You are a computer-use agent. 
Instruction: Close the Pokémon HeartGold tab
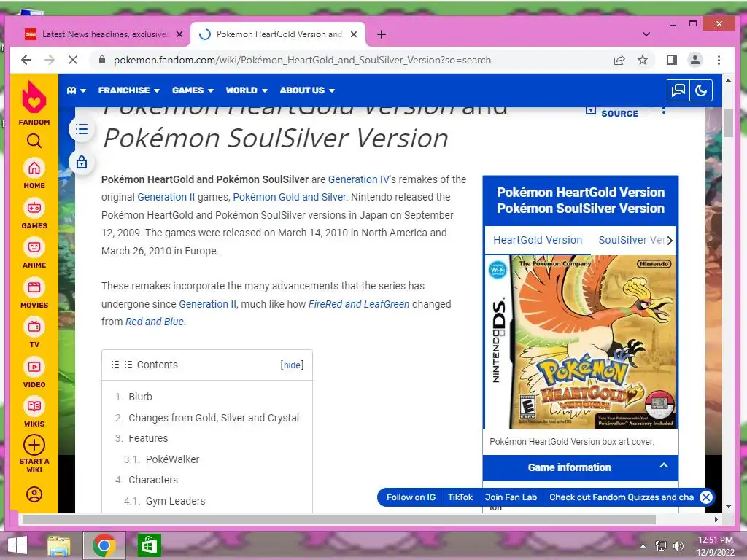point(354,34)
